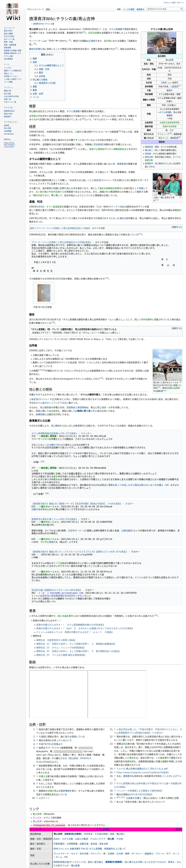186x868 pixels.
Task: Open 最近の議論 in the sidebar
Action: pyautogui.click(x=8, y=34)
